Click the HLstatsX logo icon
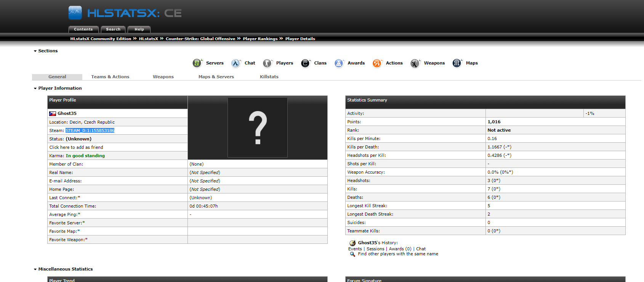The image size is (644, 282). 75,13
